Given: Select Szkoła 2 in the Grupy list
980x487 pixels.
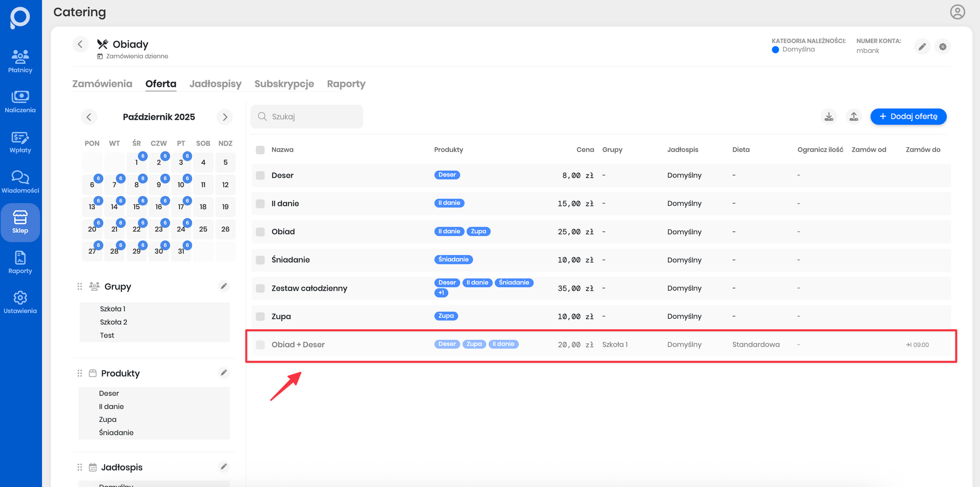Looking at the screenshot, I should [114, 322].
